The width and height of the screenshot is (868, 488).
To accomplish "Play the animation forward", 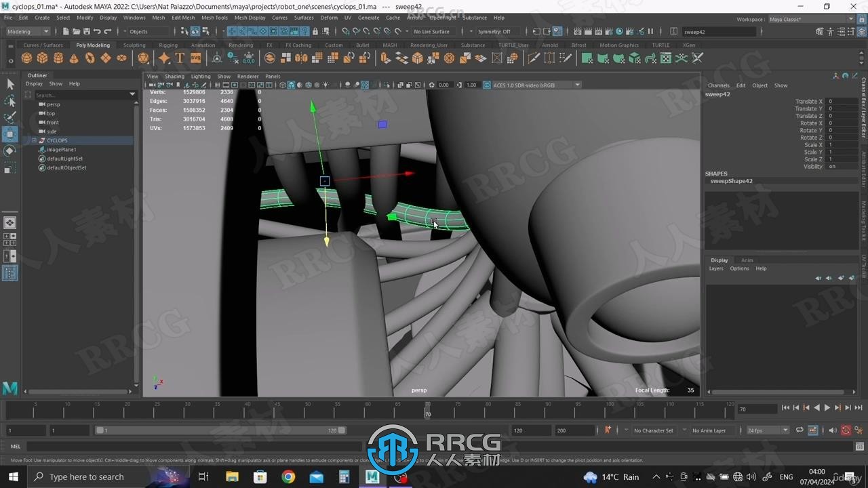I will 827,408.
